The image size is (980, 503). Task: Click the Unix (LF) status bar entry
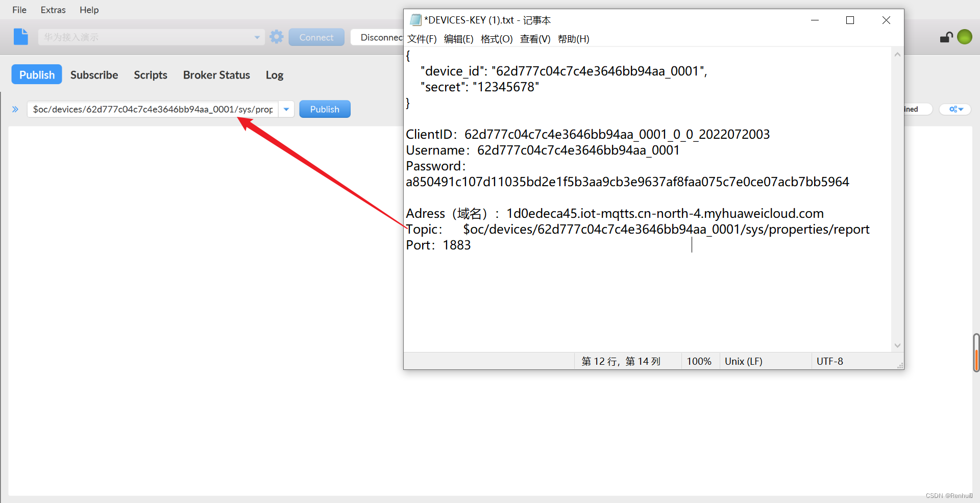coord(743,361)
